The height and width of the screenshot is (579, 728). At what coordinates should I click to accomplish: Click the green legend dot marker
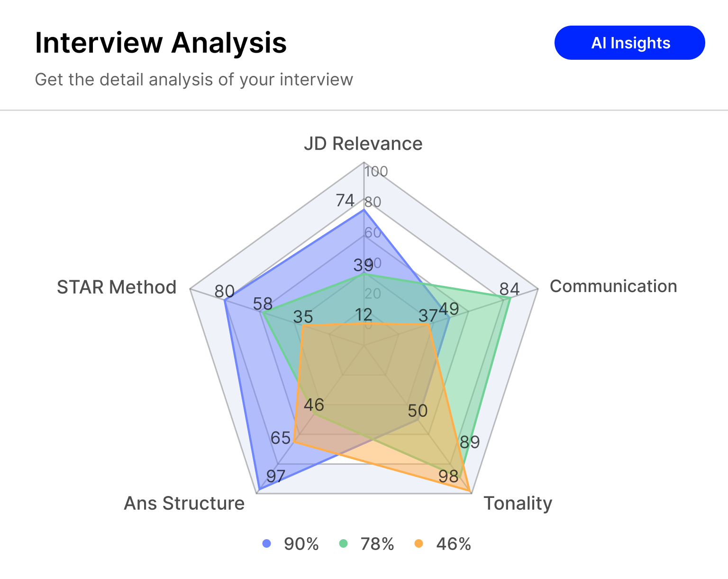(x=344, y=544)
